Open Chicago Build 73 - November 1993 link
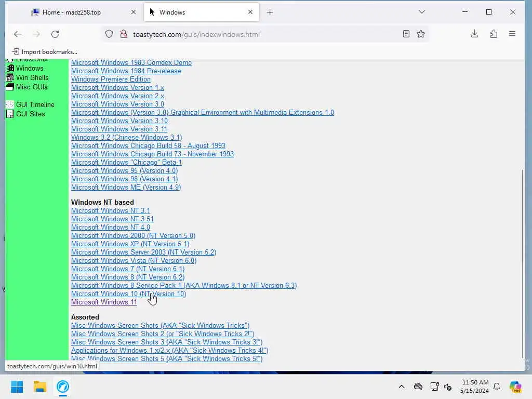 point(152,154)
